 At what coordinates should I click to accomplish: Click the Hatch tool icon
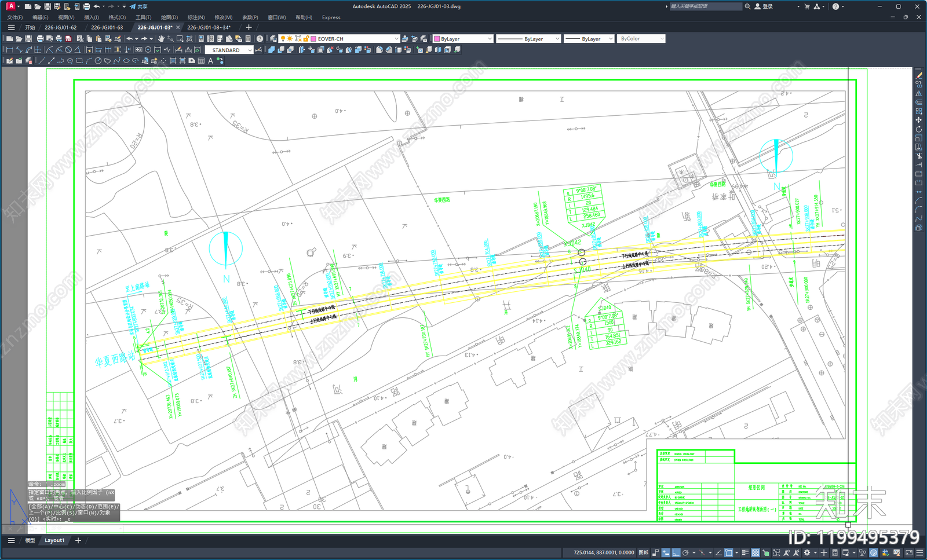173,60
